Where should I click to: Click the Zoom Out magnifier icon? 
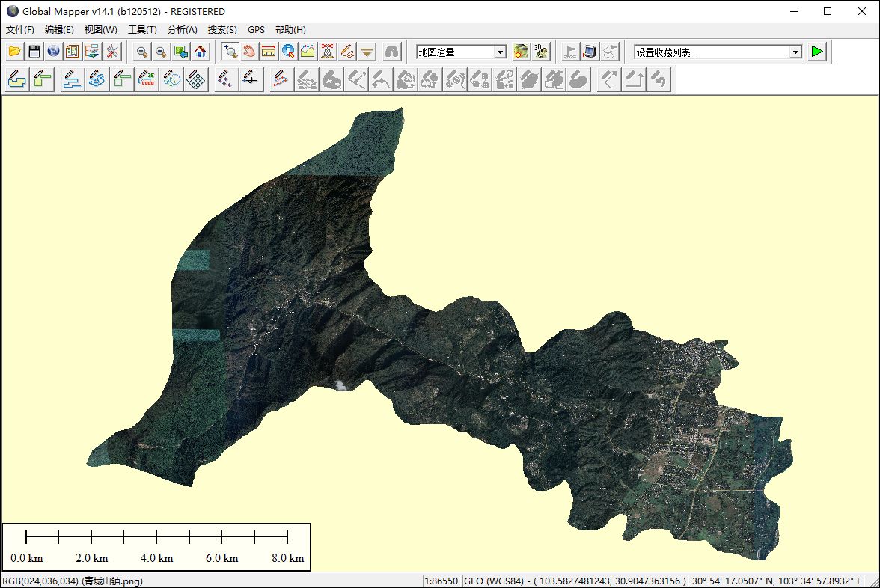pos(161,52)
